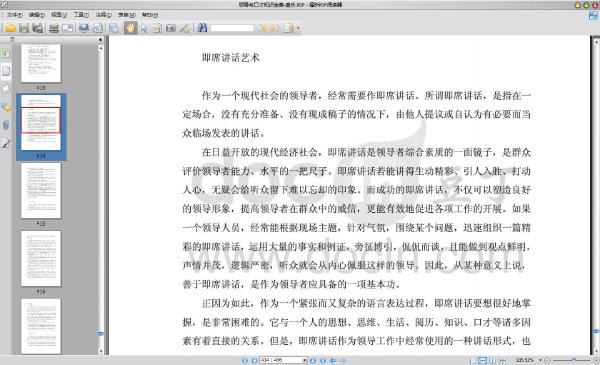Viewport: 600px width, 365px height.
Task: Open the 帮助 (Help) menu
Action: (150, 15)
